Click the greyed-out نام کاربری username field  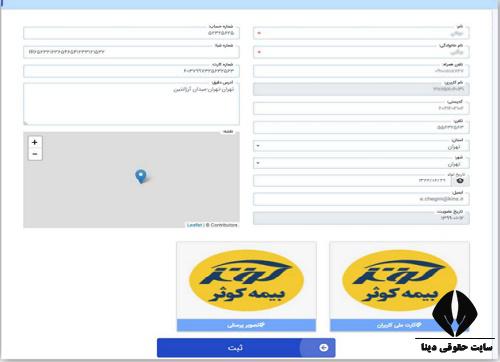point(361,89)
